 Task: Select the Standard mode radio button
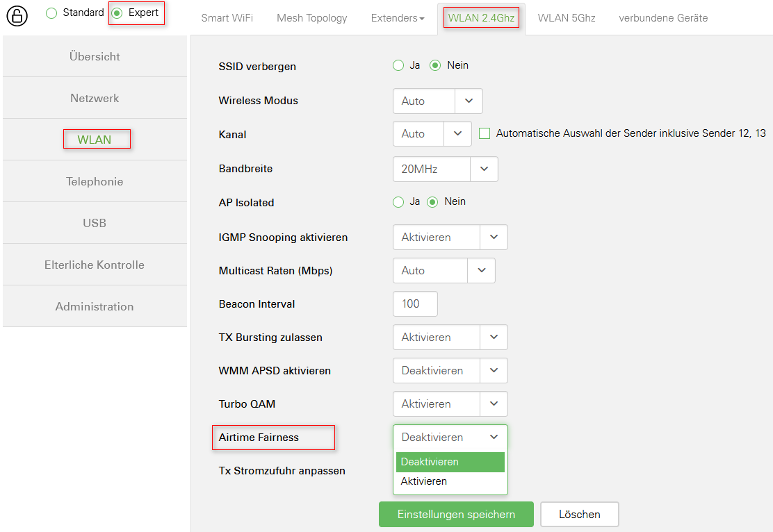51,13
